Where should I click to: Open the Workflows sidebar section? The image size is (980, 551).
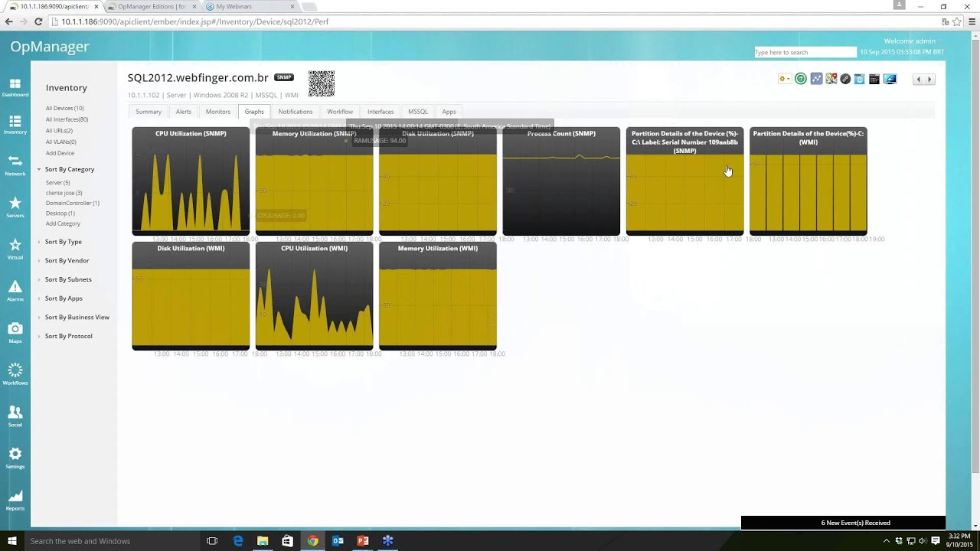(x=15, y=374)
